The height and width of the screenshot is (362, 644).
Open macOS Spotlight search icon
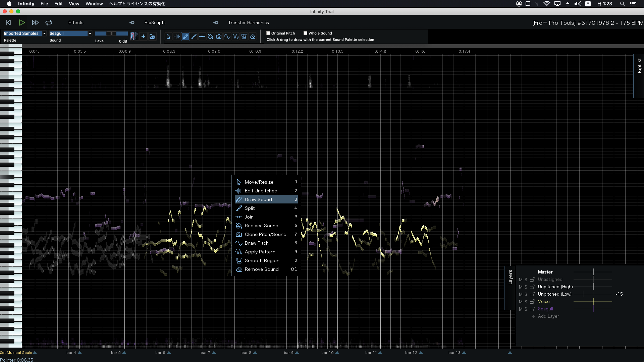(x=622, y=4)
